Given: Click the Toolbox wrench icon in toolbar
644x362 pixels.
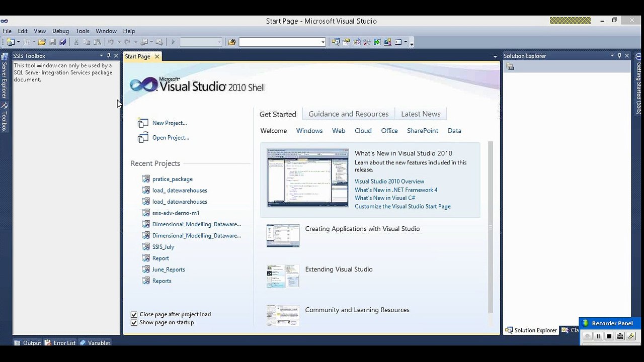Looking at the screenshot, I should tap(367, 42).
